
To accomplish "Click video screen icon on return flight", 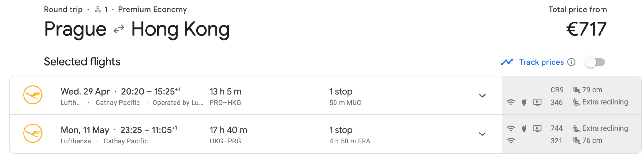I will point(537,128).
